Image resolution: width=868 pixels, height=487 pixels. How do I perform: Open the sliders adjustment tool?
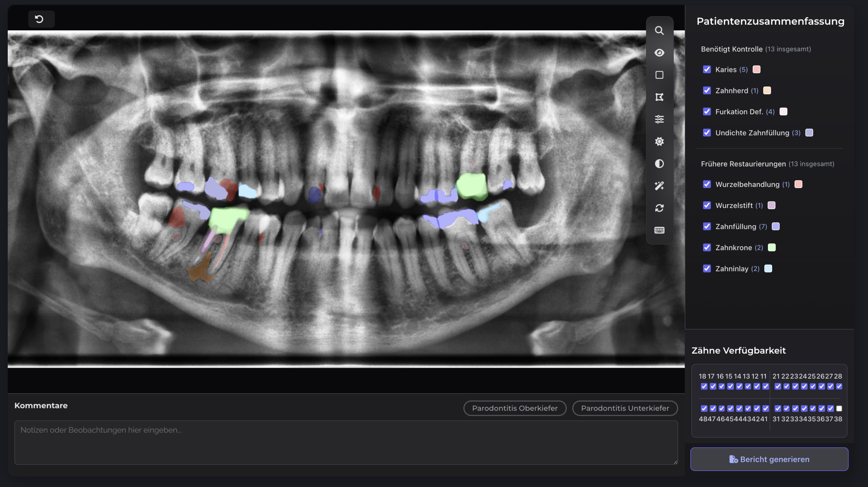point(659,119)
